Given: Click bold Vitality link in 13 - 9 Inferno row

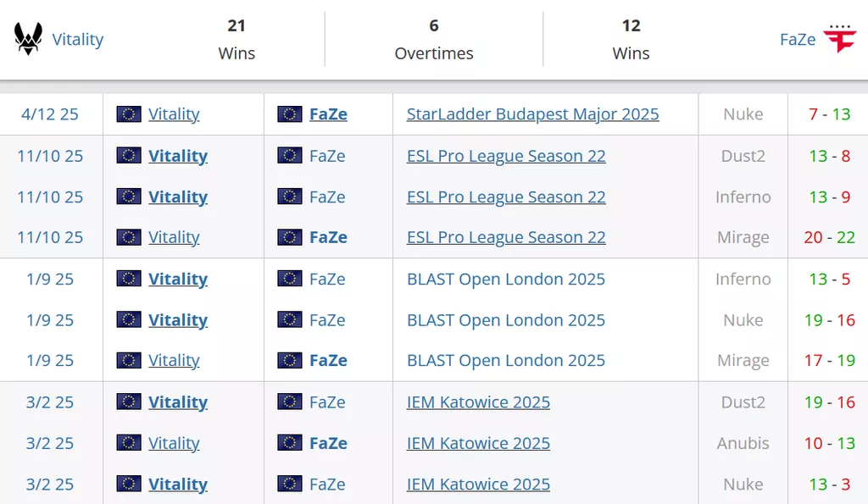Looking at the screenshot, I should tap(178, 197).
